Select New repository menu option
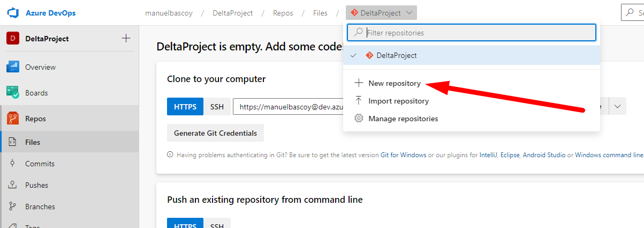This screenshot has height=228, width=644. point(394,83)
